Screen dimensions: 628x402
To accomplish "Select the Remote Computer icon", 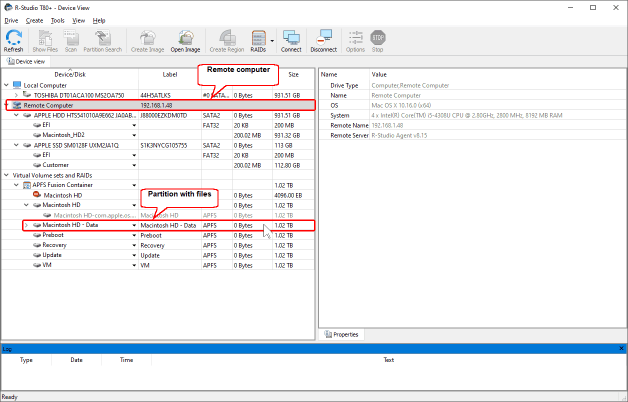I will tap(17, 105).
